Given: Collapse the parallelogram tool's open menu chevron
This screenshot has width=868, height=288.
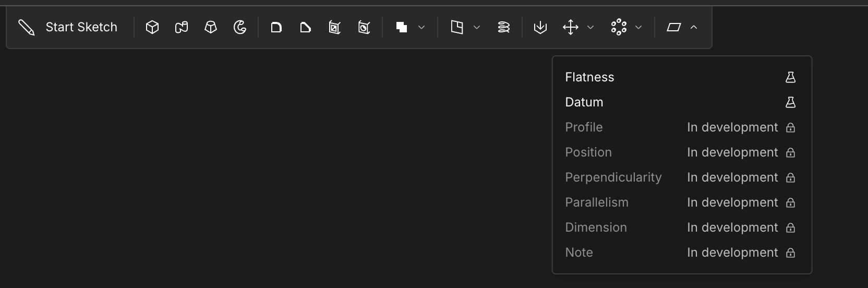Looking at the screenshot, I should coord(694,27).
